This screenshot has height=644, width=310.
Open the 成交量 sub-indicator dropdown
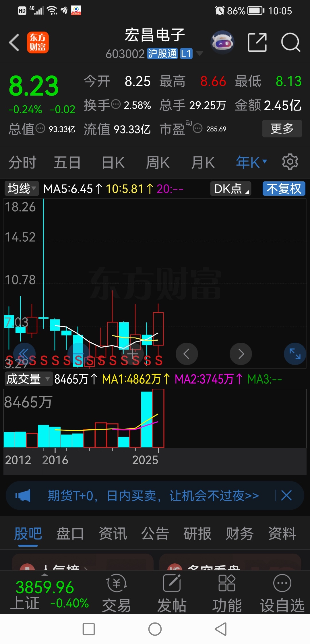[28, 379]
